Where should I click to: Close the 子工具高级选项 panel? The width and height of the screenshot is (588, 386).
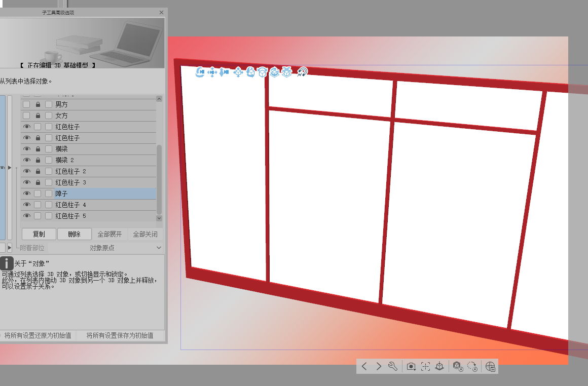pyautogui.click(x=161, y=12)
